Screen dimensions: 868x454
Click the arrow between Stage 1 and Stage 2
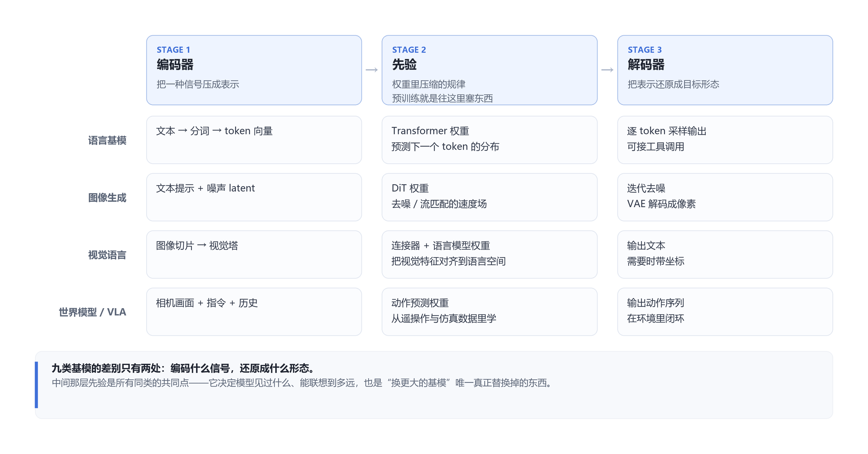[x=372, y=70]
